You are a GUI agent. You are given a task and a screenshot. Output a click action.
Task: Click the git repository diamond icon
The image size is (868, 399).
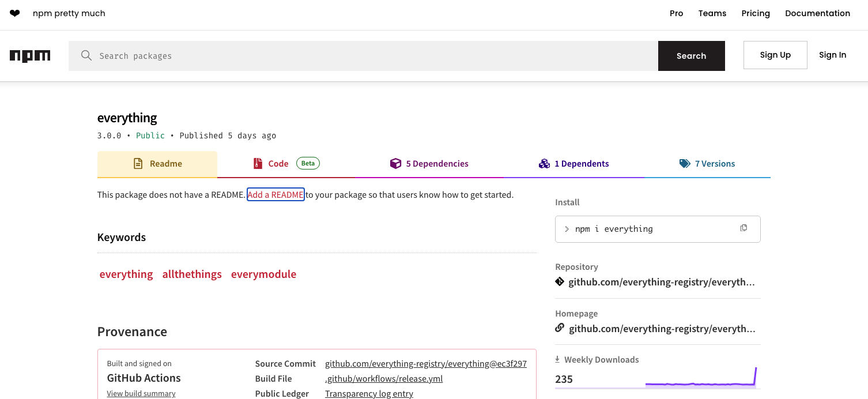coord(560,282)
